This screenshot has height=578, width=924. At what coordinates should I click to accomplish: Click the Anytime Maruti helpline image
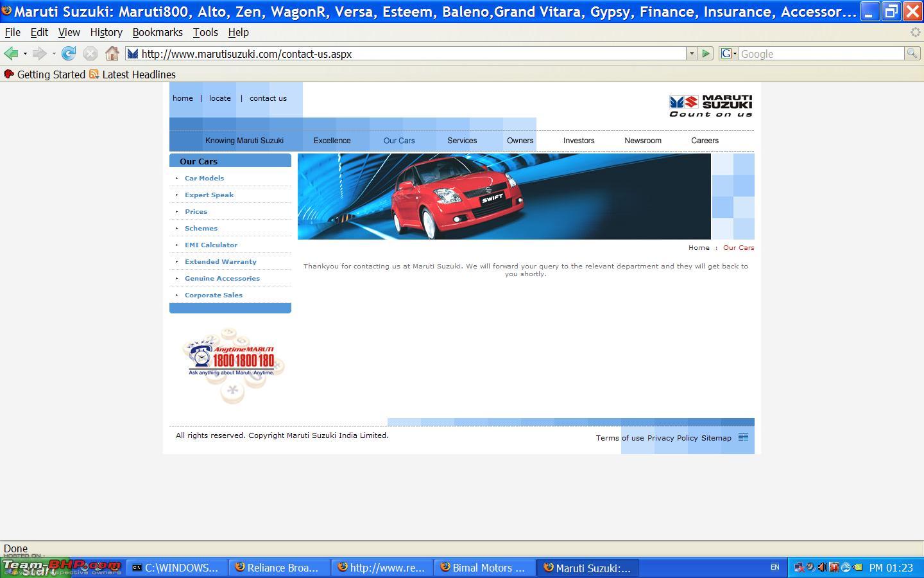coord(233,365)
